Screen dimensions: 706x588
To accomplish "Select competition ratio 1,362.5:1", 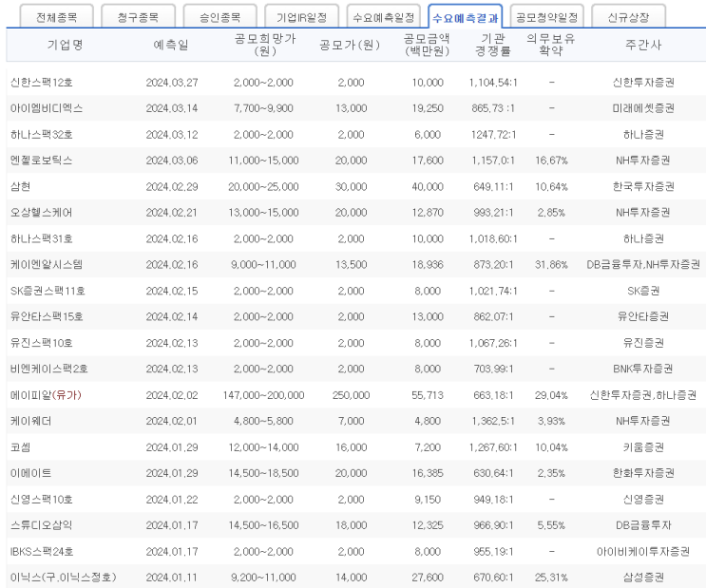I will (x=493, y=421).
